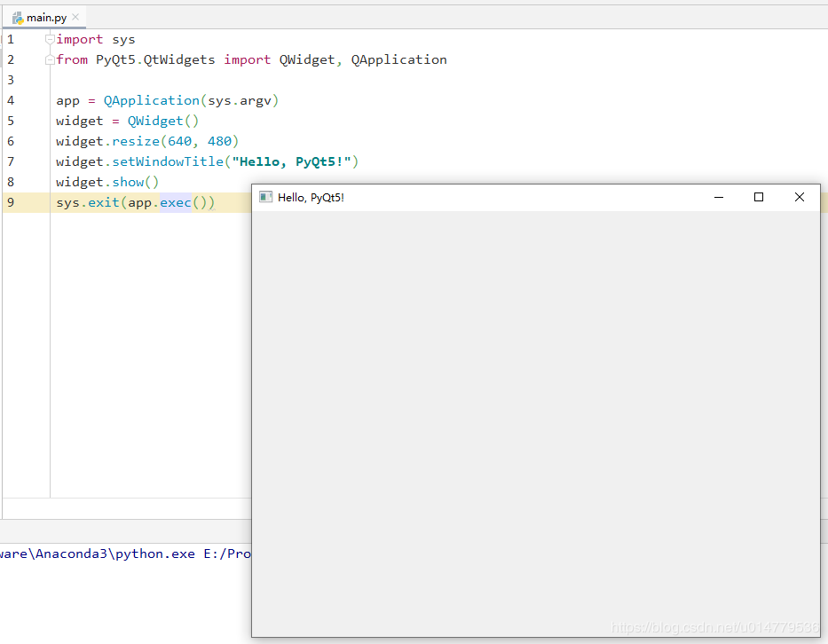828x644 pixels.
Task: Collapse the code fold arrow on line 2
Action: (49, 59)
